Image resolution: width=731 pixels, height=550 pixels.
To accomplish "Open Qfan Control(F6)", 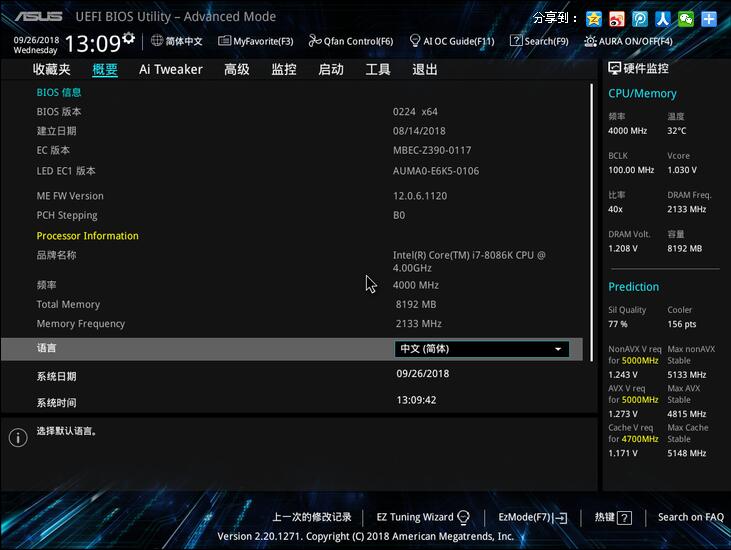I will pos(351,41).
